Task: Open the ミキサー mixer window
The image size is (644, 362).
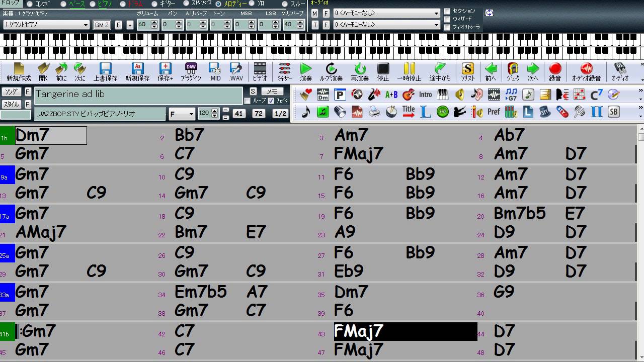Action: coord(285,72)
